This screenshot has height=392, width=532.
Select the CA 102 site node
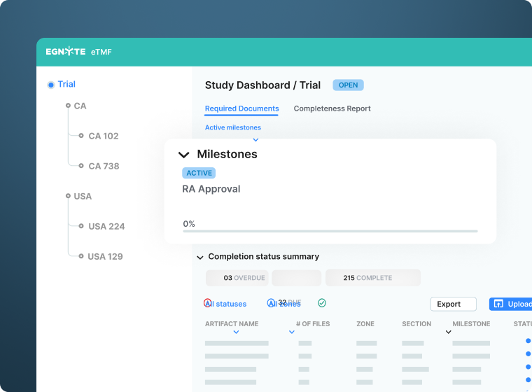tap(103, 136)
